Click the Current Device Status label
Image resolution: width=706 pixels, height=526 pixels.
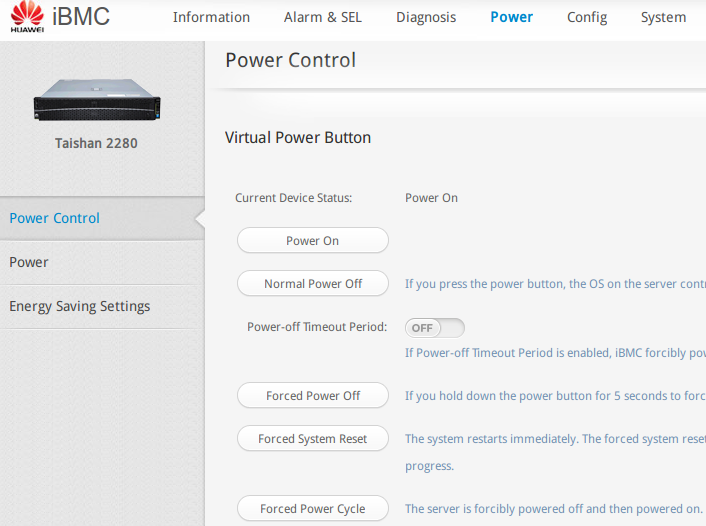tap(293, 198)
